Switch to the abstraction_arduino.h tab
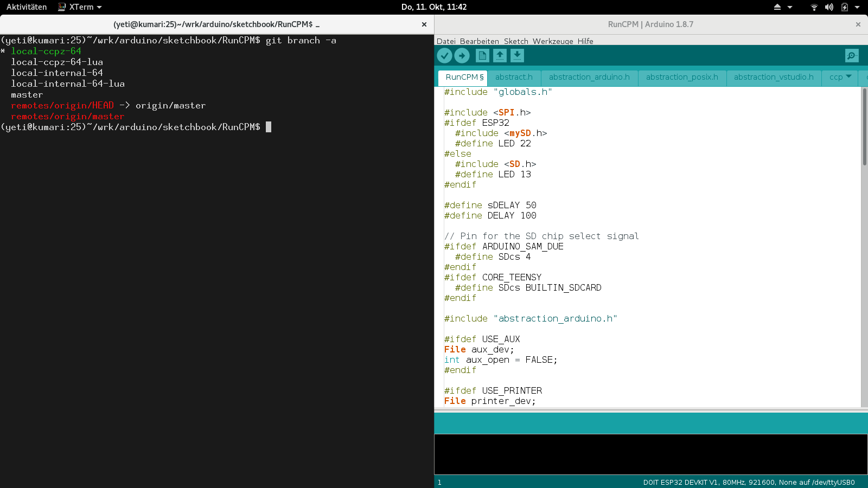 click(x=589, y=77)
